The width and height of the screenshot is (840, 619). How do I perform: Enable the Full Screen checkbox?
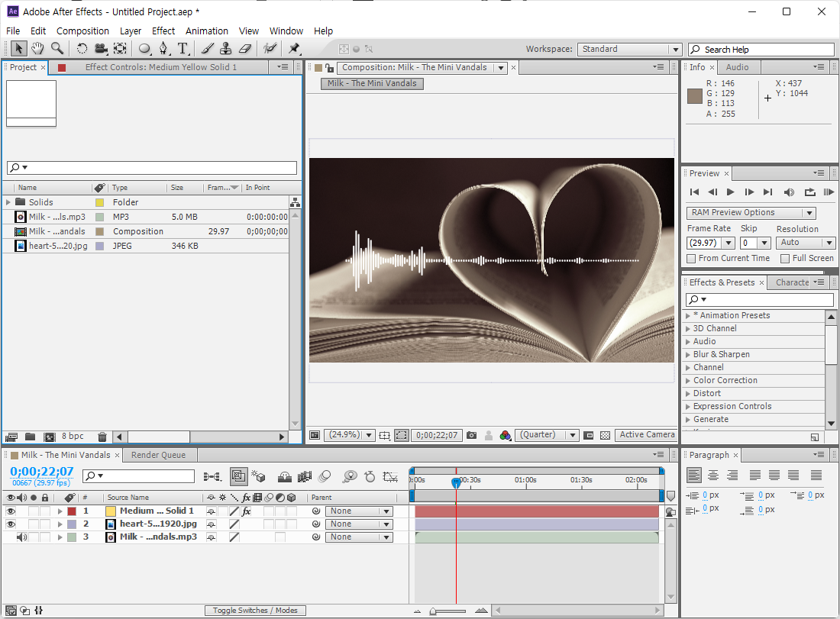(784, 259)
